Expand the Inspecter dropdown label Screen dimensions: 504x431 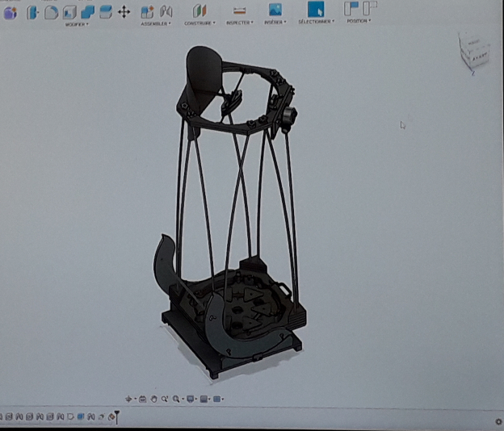click(240, 23)
